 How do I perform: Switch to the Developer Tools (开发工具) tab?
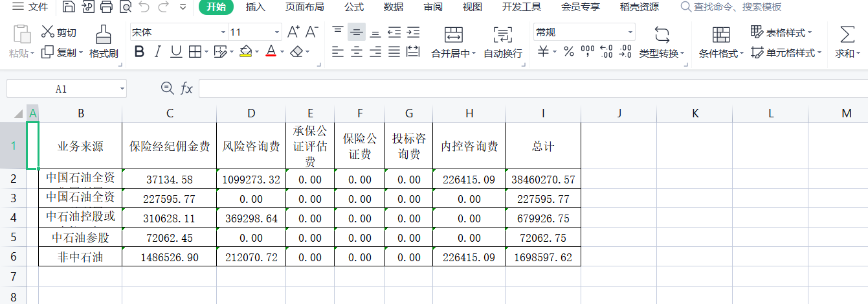click(x=522, y=7)
